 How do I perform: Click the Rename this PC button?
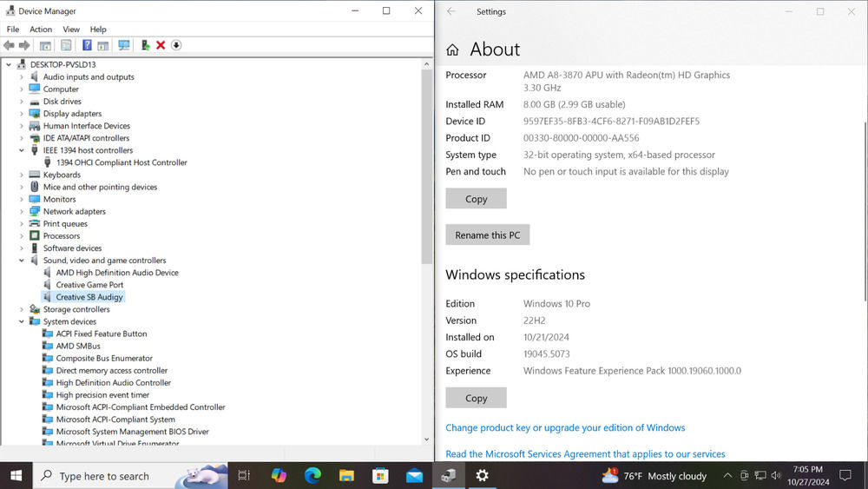tap(488, 235)
